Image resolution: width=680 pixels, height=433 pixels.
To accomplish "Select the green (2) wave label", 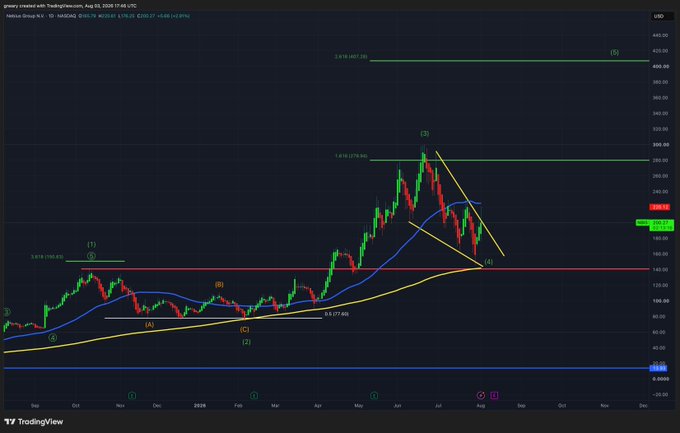I will [x=246, y=342].
